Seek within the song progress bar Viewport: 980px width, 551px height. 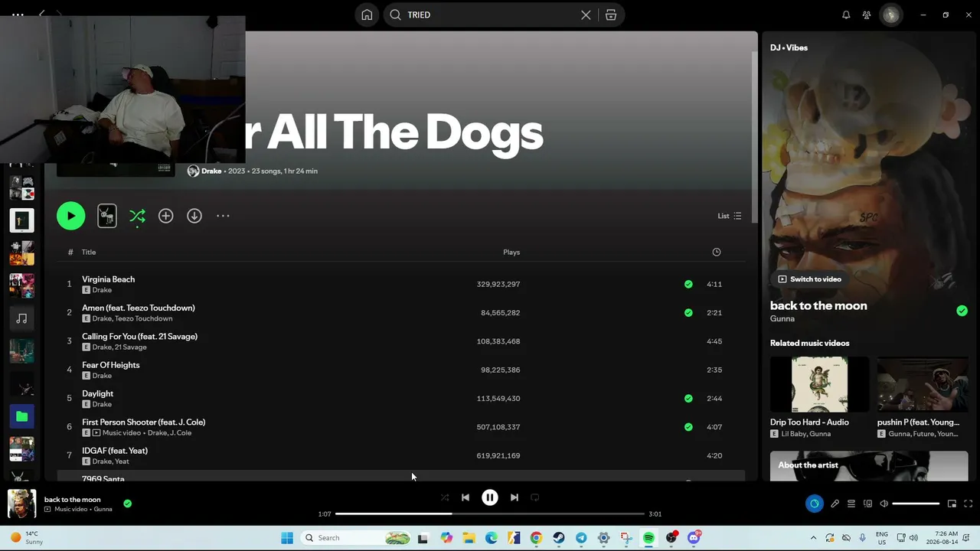(x=490, y=514)
